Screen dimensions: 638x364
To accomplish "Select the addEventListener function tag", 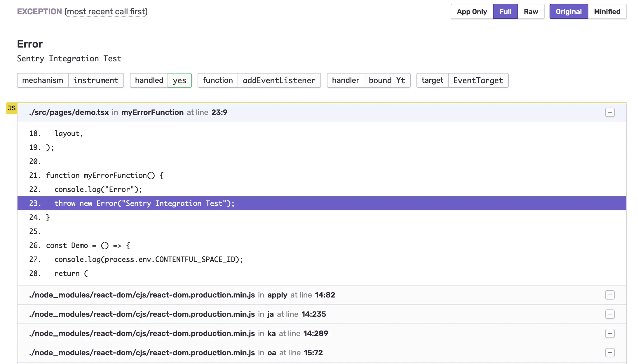I will 279,80.
